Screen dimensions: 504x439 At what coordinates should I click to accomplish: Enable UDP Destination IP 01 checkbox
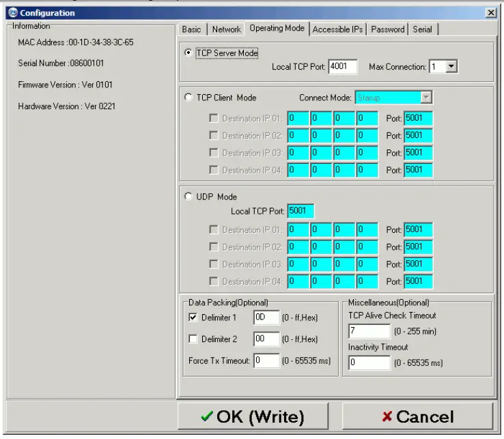coord(214,229)
